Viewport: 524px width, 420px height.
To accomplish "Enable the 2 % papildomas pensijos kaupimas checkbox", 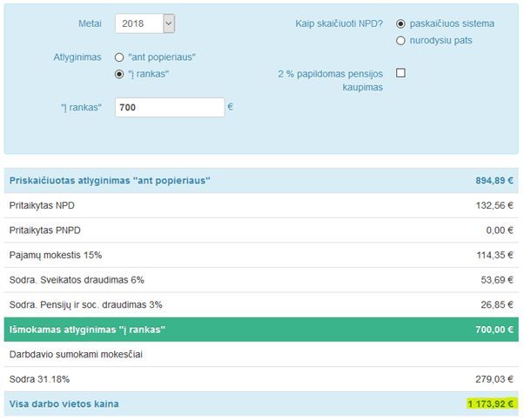I will point(400,73).
